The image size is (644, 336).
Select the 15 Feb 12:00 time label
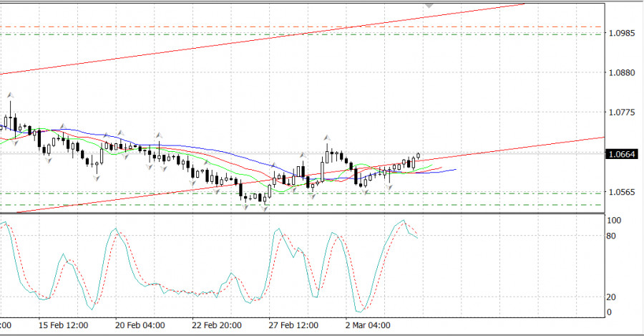click(x=63, y=325)
